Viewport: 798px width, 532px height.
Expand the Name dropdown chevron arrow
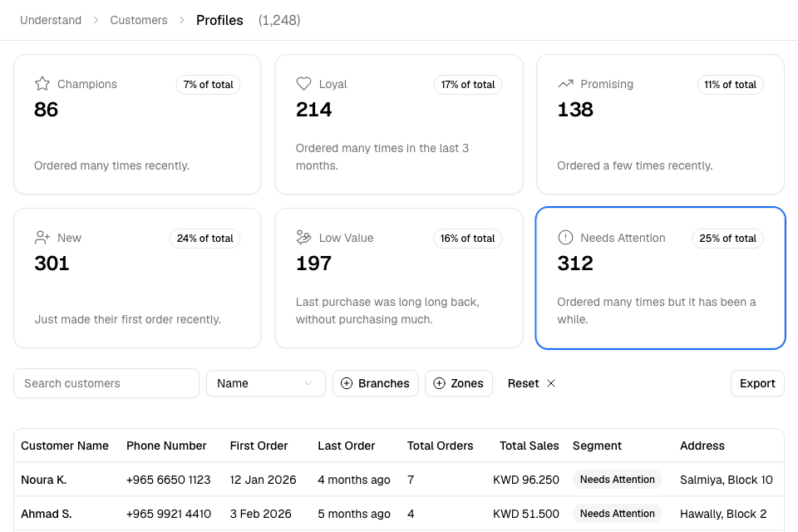[x=308, y=383]
